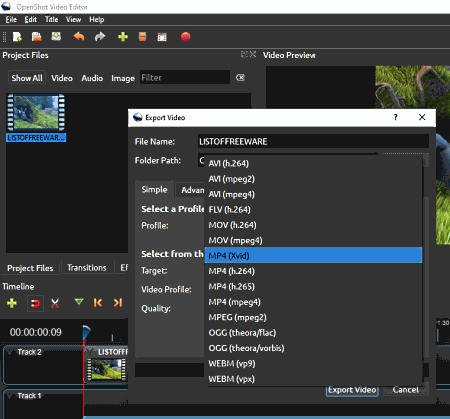Choose the highlighted MP4 (Xvid) option

click(313, 255)
